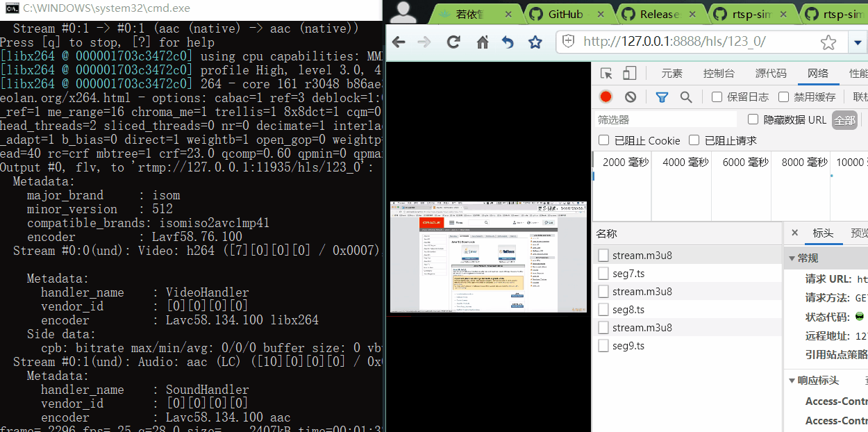Click the HLS video player thumbnail

(488, 258)
